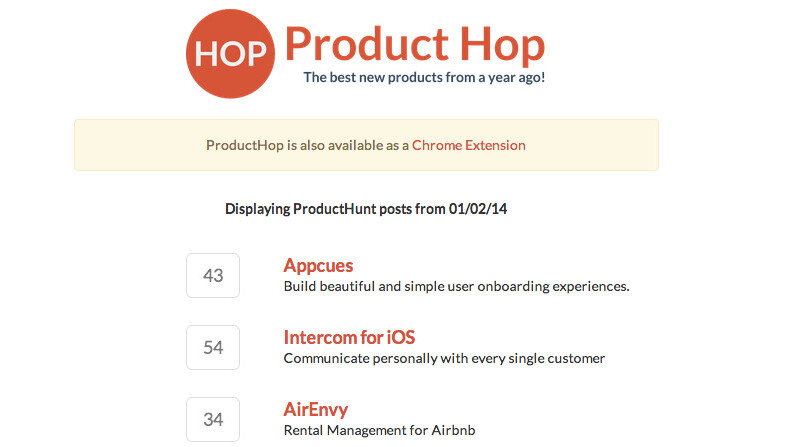795x447 pixels.
Task: Click the word Displaying above the post list
Action: [x=257, y=209]
